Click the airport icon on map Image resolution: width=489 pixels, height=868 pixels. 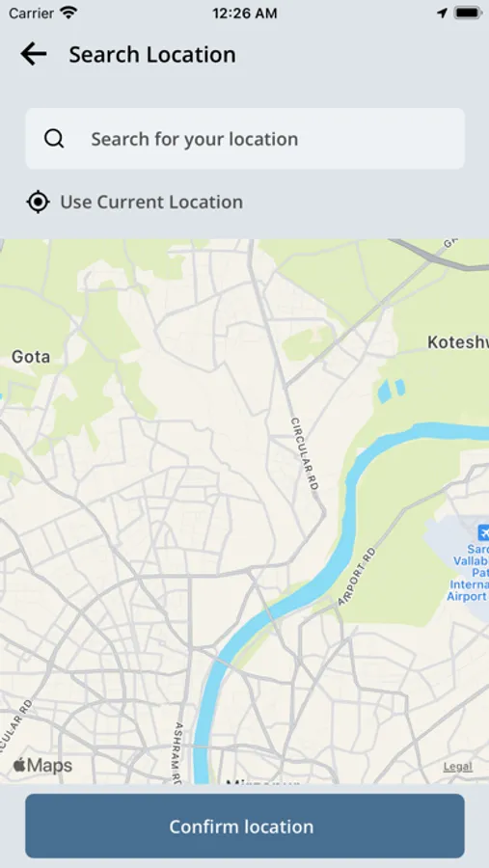[x=483, y=532]
